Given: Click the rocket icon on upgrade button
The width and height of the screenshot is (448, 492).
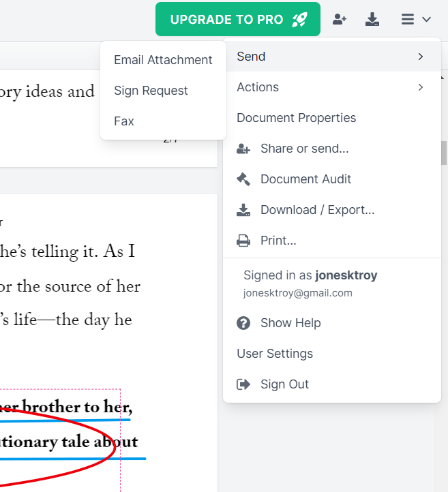Looking at the screenshot, I should click(x=299, y=20).
